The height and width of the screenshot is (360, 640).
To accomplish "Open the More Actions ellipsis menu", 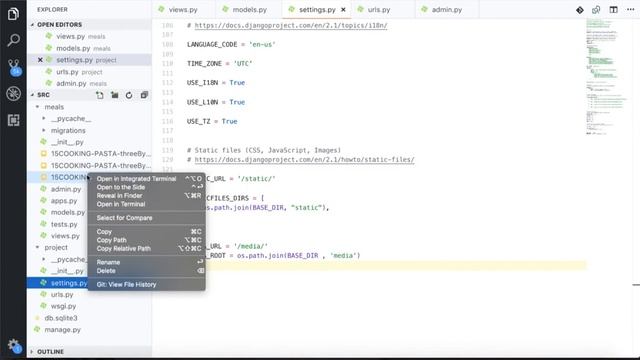I will point(630,10).
